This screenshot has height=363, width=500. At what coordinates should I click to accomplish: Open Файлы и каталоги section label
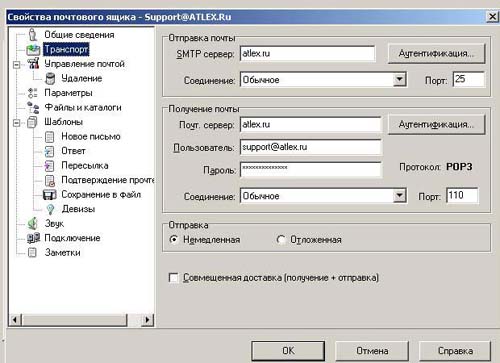click(x=83, y=107)
